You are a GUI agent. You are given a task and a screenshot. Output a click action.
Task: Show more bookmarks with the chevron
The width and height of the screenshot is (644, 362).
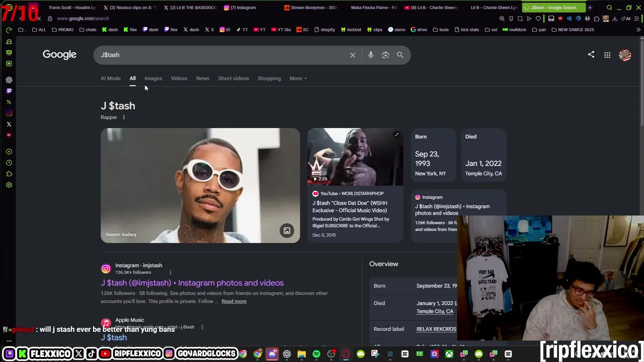pos(638,30)
